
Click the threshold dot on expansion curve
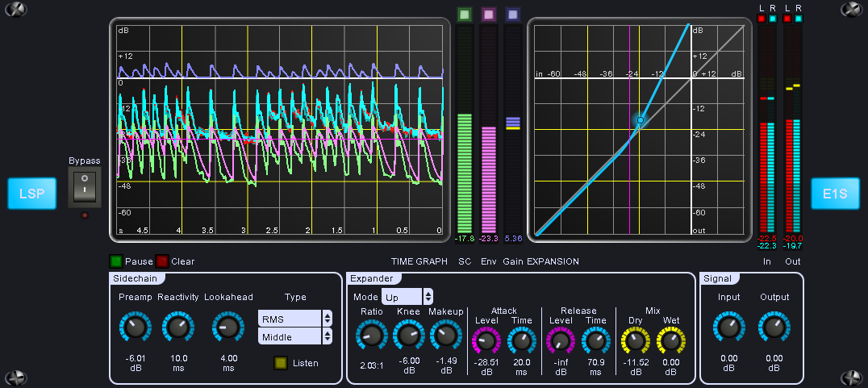tap(641, 120)
